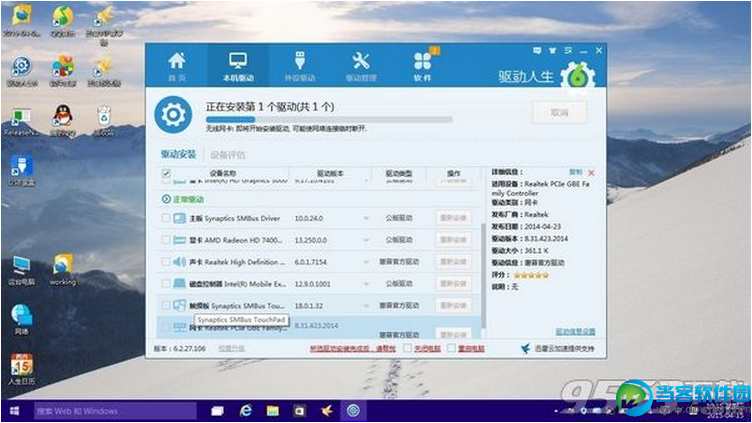Check the Intel(R) Mobile Ex row checkbox
Viewport: 752px width, 423px height.
(x=165, y=284)
